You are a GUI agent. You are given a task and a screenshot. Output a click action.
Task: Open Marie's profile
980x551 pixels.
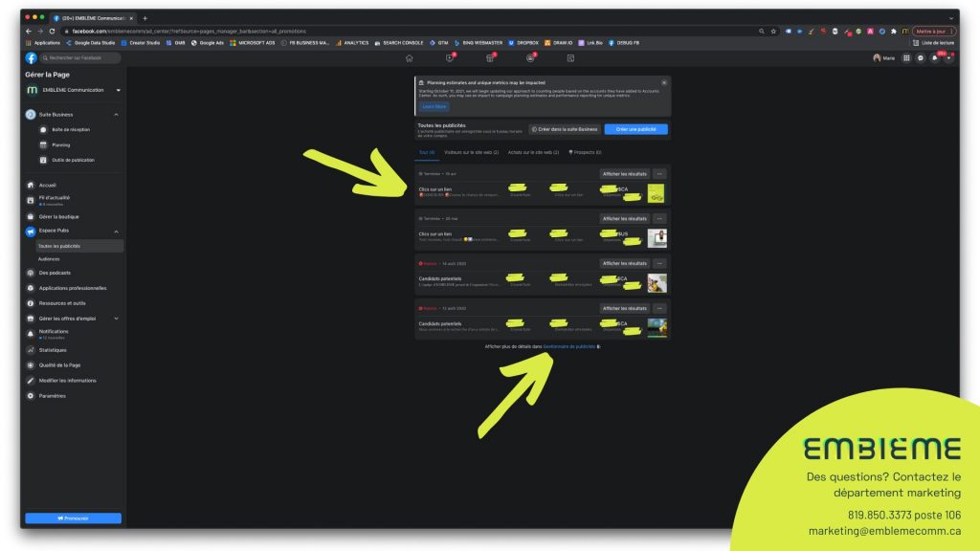[x=883, y=58]
